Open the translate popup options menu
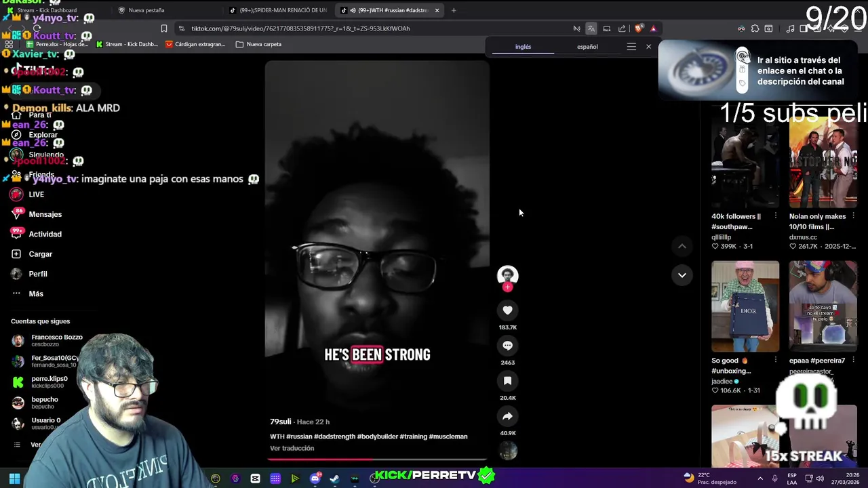This screenshot has width=868, height=488. click(x=631, y=47)
